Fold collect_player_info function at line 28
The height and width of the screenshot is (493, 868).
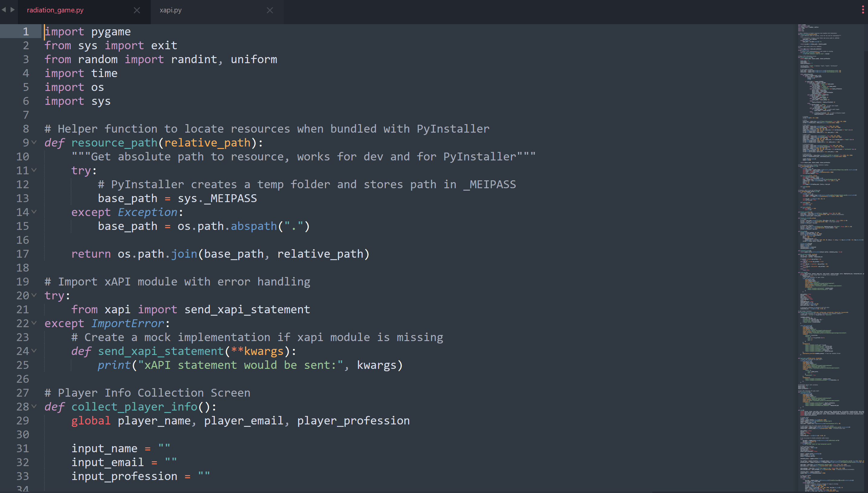point(34,406)
